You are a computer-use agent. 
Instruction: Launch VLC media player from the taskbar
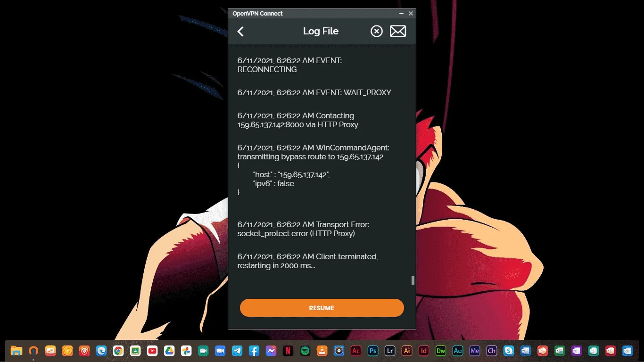[x=322, y=351]
